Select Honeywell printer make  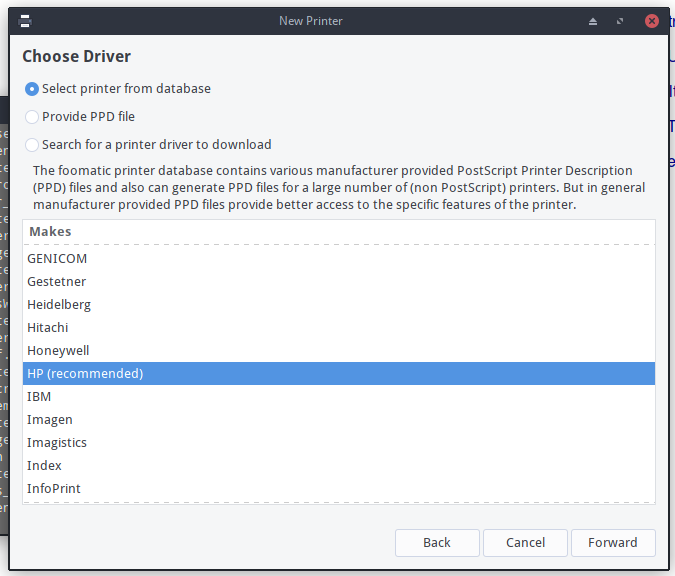339,350
